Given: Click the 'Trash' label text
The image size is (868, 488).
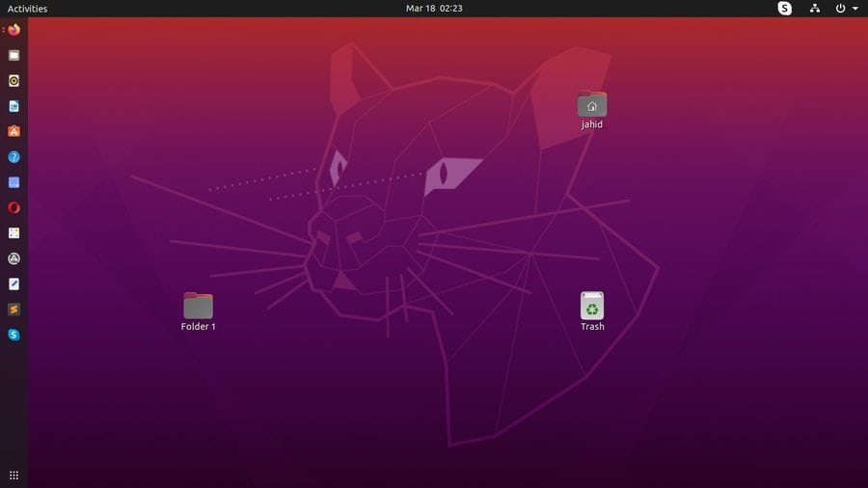Looking at the screenshot, I should (x=592, y=326).
